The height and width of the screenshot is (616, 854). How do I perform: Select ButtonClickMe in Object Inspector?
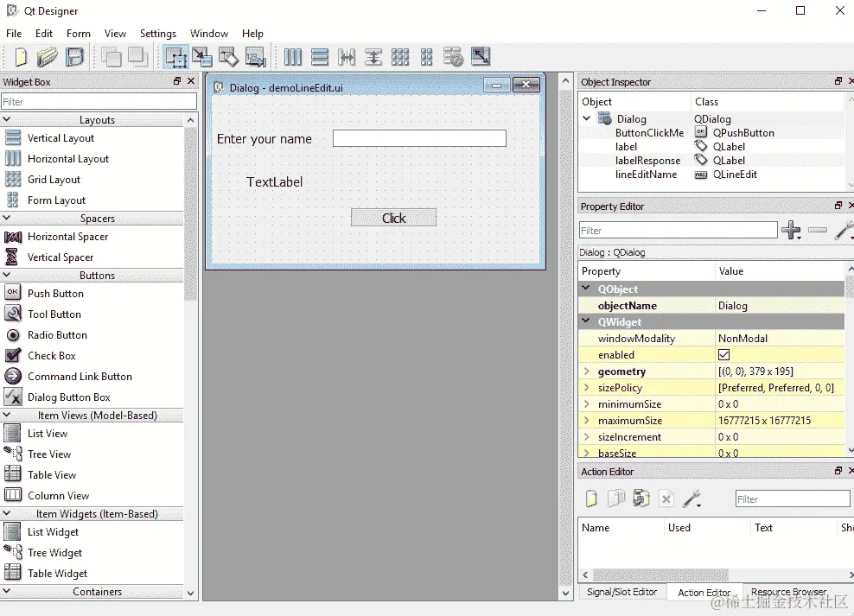pyautogui.click(x=649, y=133)
